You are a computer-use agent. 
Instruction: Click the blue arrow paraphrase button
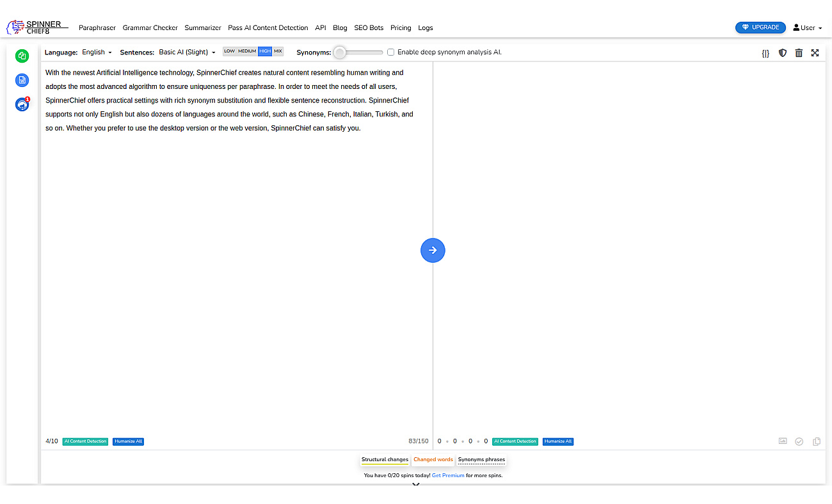point(433,250)
